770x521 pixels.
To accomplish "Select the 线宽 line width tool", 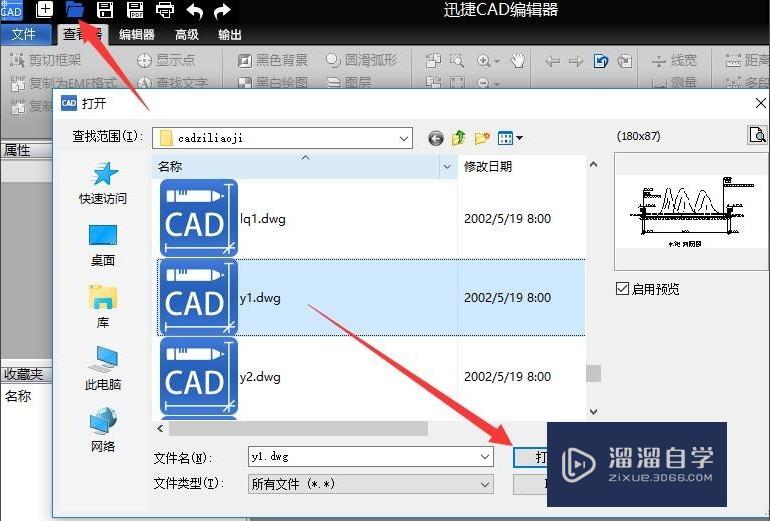I will click(674, 61).
